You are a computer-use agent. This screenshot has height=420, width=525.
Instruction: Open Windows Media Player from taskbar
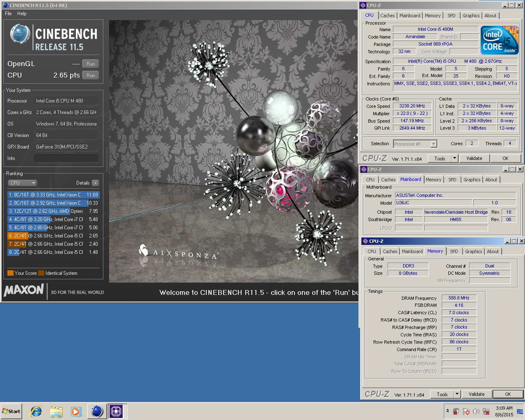pyautogui.click(x=76, y=411)
